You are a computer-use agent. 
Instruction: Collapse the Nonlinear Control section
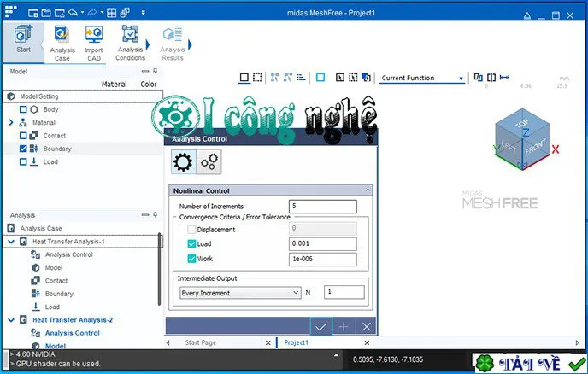[x=367, y=190]
